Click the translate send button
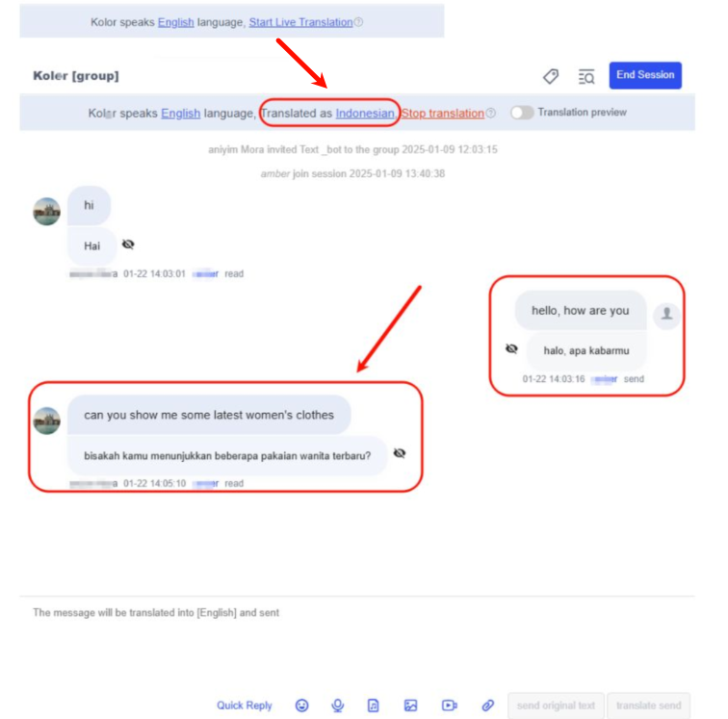728x719 pixels. point(649,706)
